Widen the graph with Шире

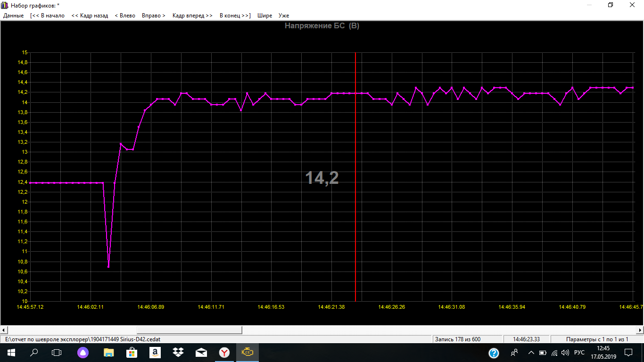coord(264,16)
